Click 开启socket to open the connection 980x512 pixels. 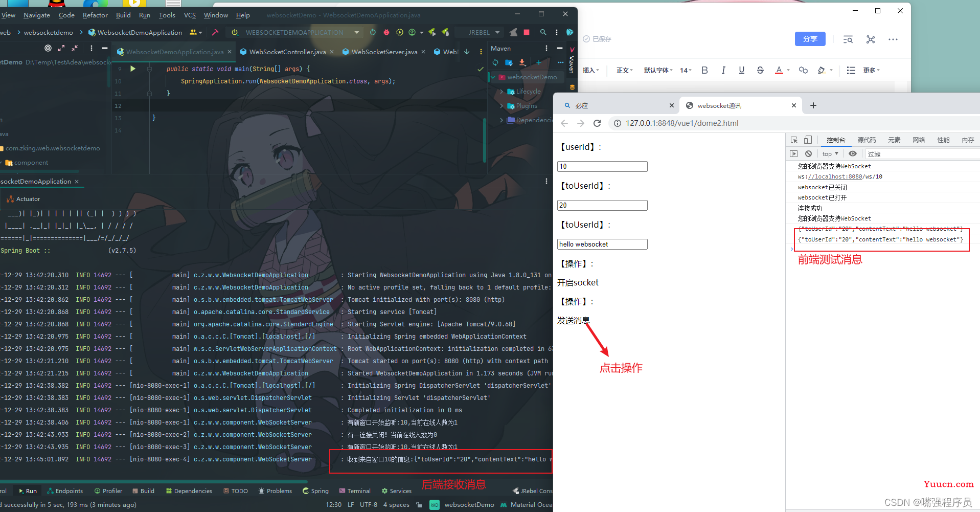(578, 282)
